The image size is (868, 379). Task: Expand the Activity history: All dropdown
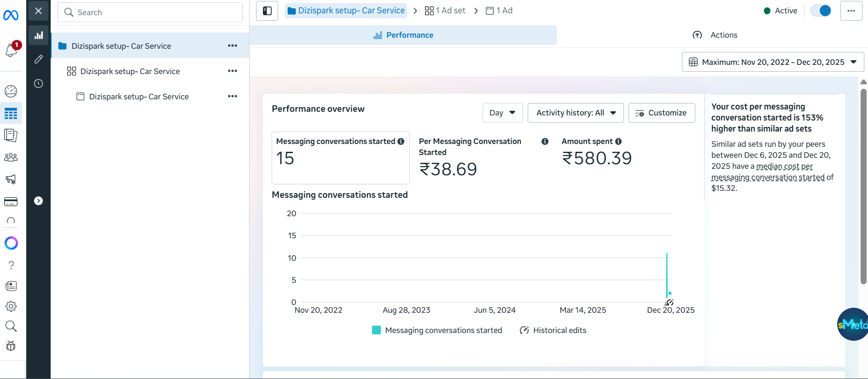point(576,113)
